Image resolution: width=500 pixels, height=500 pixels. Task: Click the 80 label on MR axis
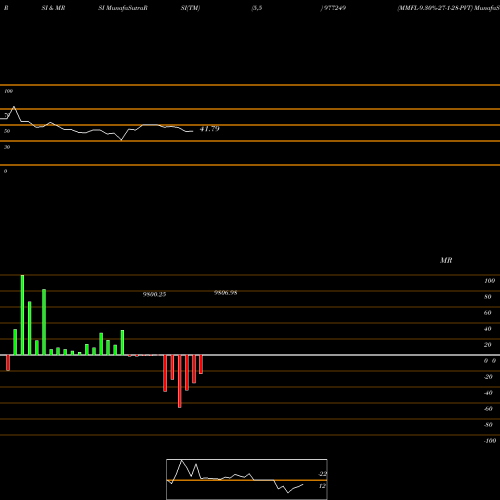(x=488, y=297)
